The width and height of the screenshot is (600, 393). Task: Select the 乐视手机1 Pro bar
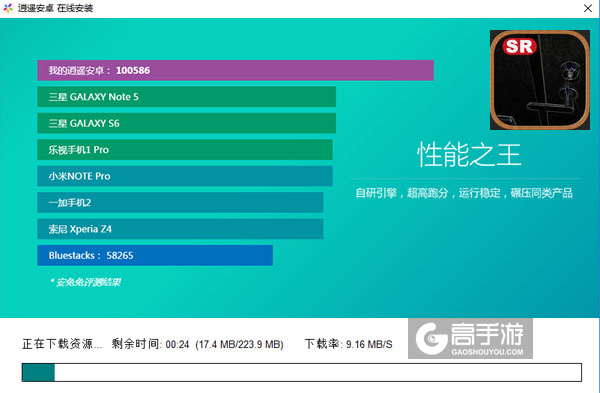(185, 150)
